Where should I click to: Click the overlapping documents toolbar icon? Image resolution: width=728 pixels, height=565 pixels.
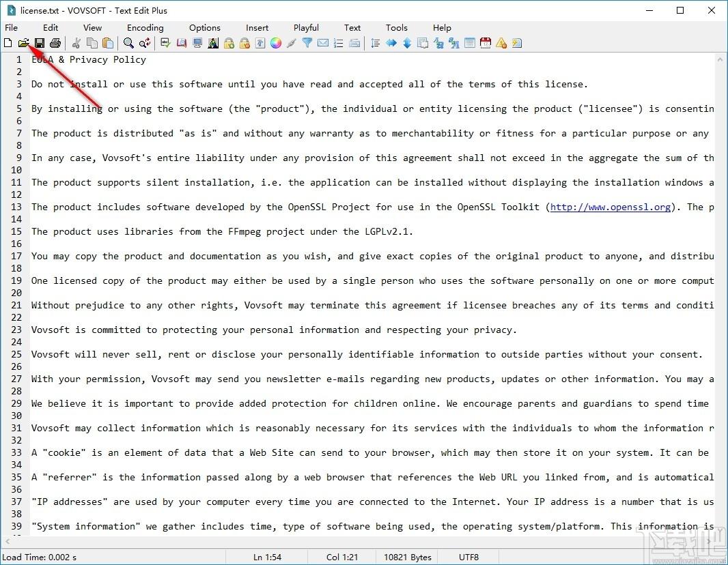423,43
